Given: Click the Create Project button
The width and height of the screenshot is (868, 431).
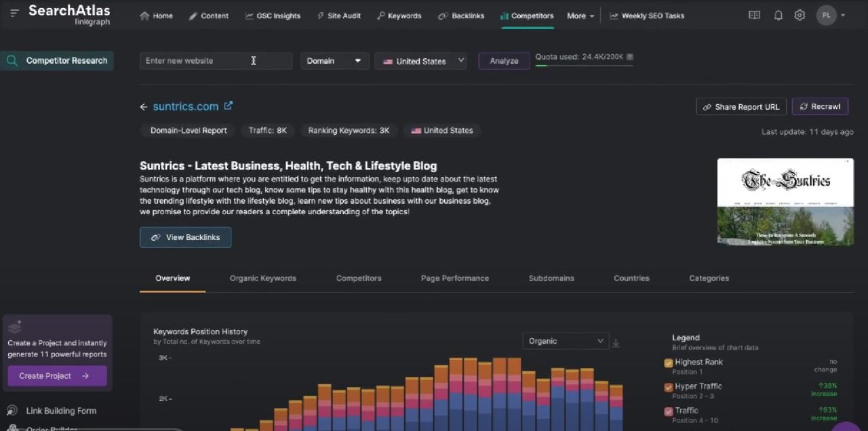Looking at the screenshot, I should point(57,376).
